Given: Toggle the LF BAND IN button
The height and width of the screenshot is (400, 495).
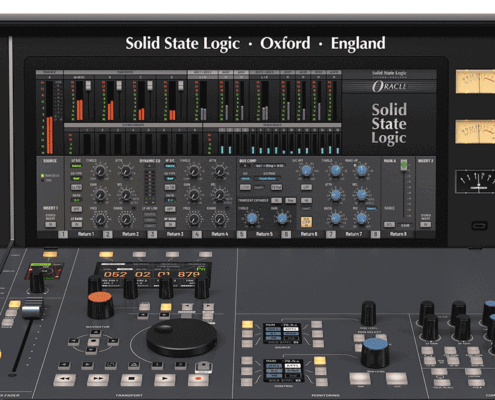Looking at the screenshot, I should [x=77, y=225].
